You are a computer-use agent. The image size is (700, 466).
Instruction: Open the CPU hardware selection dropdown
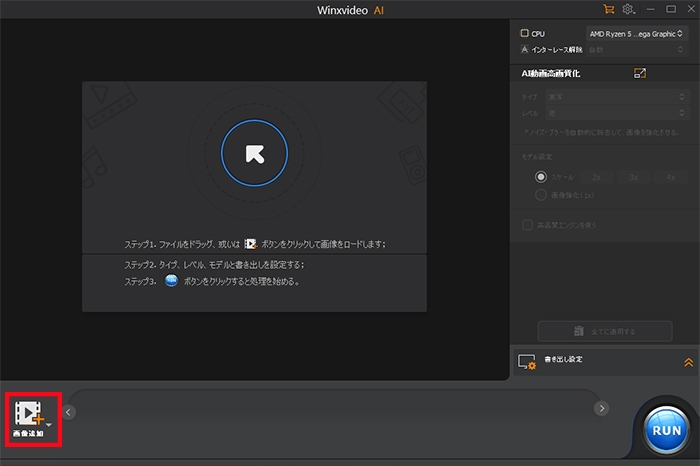click(636, 34)
